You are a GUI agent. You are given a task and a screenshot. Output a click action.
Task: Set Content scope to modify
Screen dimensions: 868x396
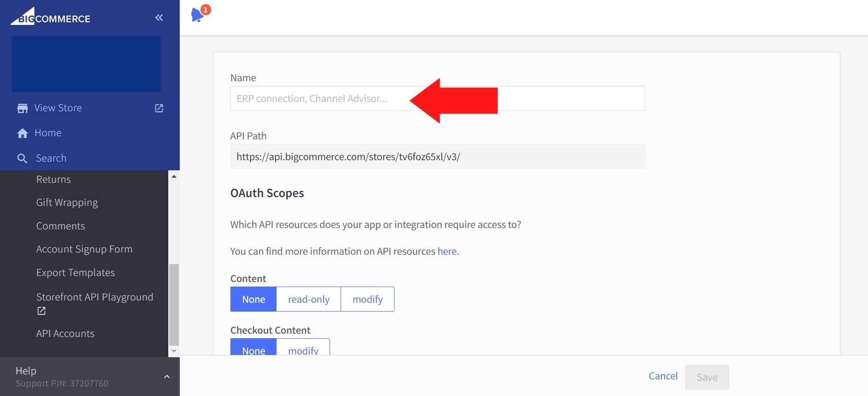(367, 300)
